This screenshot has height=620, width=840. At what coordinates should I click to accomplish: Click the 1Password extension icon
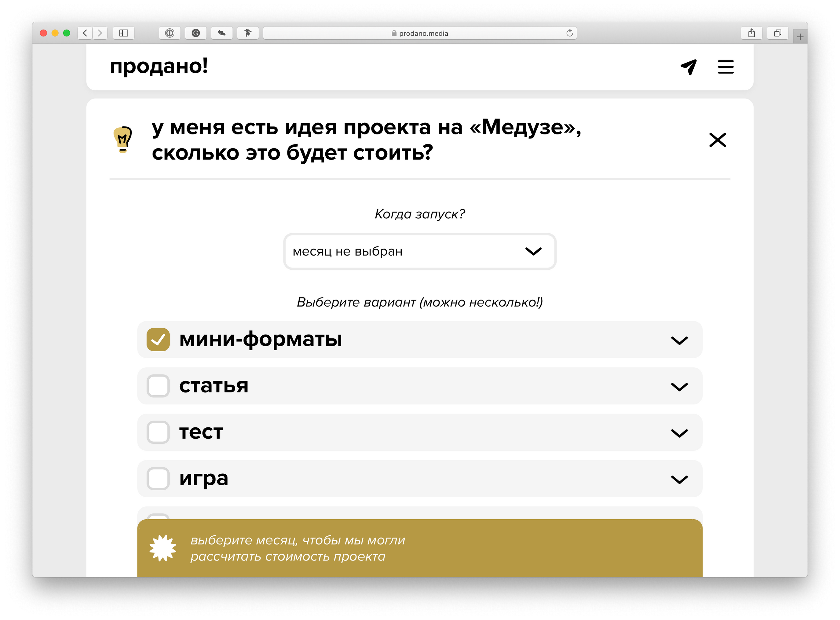(170, 33)
